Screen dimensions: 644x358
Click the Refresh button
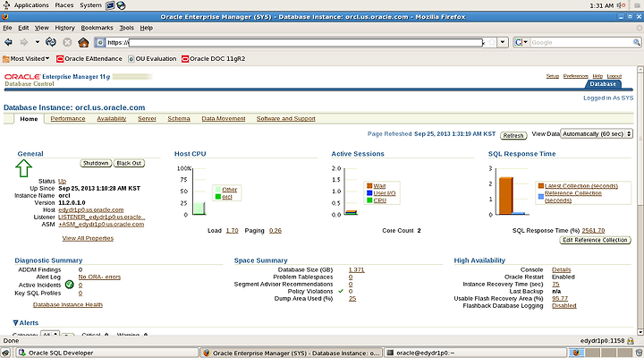[513, 135]
